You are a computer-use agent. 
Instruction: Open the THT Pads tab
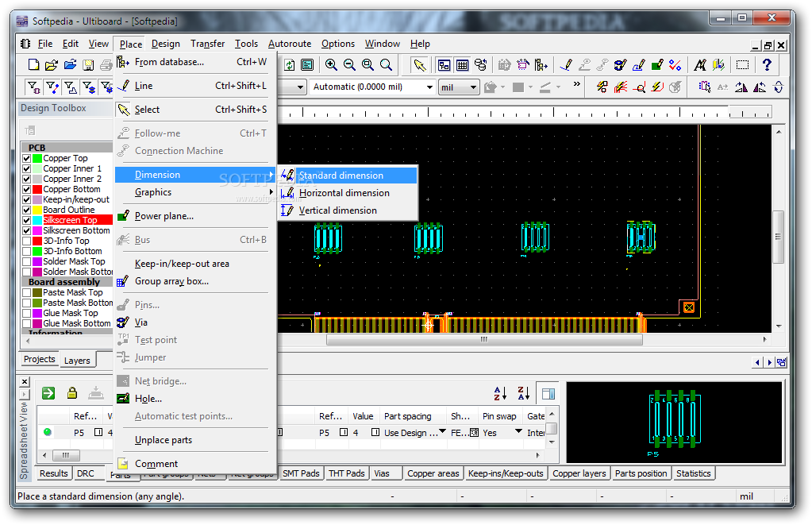point(346,473)
